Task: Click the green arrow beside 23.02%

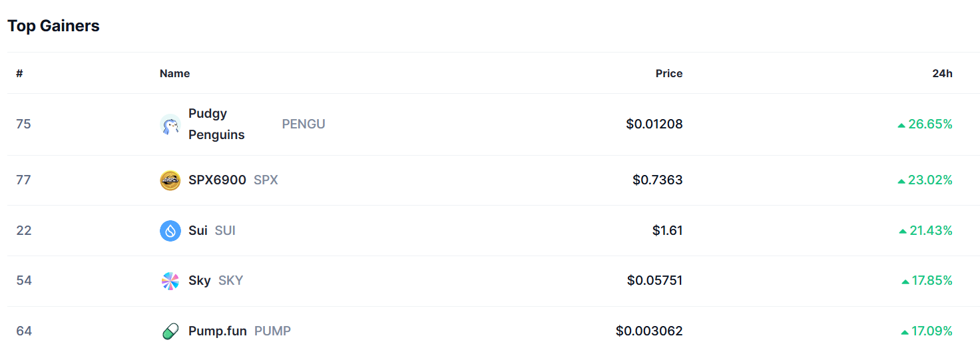Action: pos(901,180)
